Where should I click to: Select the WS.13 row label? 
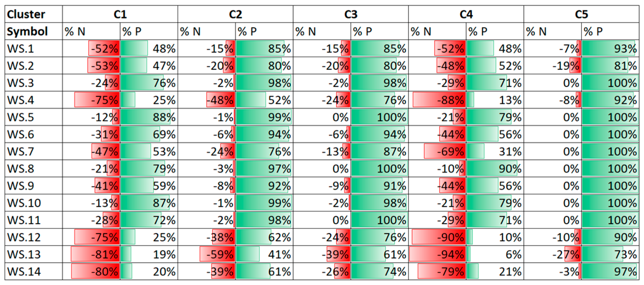pos(24,254)
